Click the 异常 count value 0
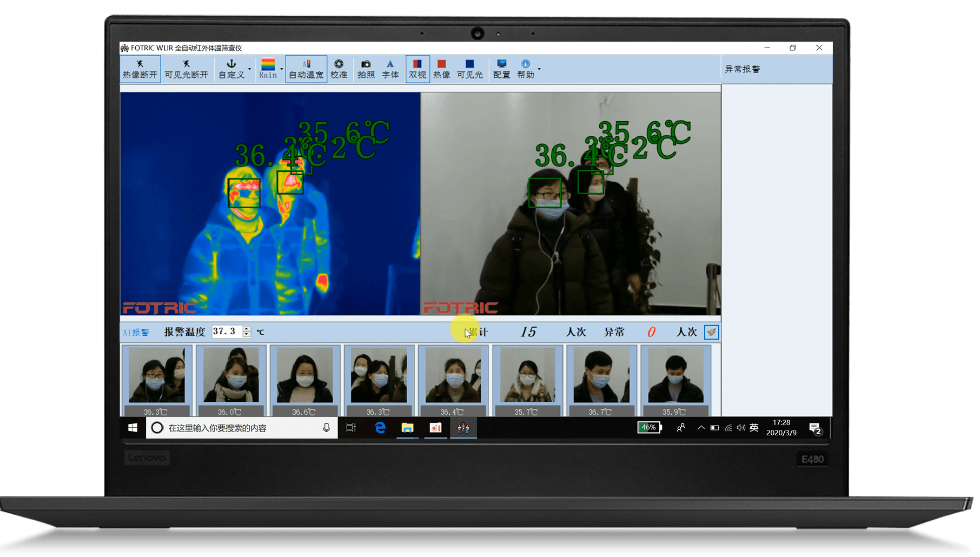The image size is (980, 557). pyautogui.click(x=651, y=332)
